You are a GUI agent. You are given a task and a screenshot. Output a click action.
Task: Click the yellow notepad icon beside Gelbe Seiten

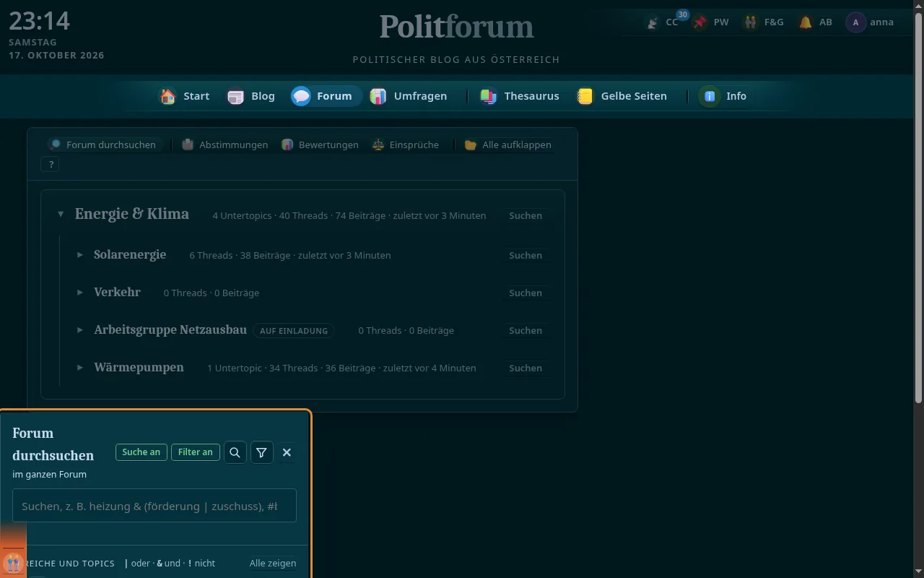(585, 96)
